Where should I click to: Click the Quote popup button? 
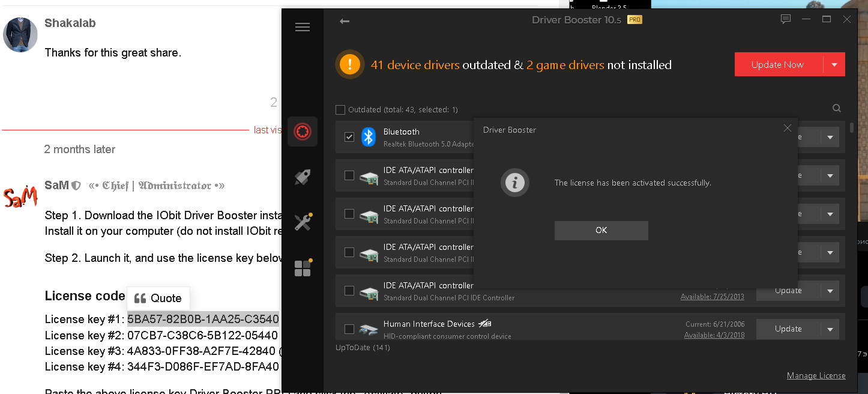tap(158, 299)
